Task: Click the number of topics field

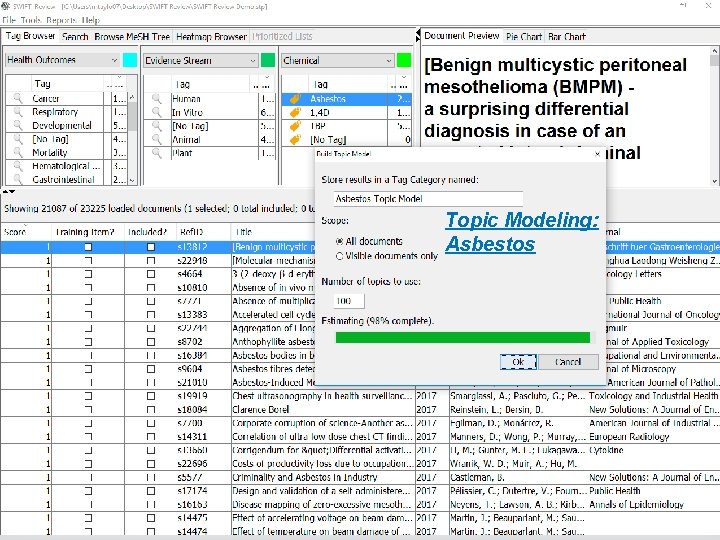Action: click(349, 300)
